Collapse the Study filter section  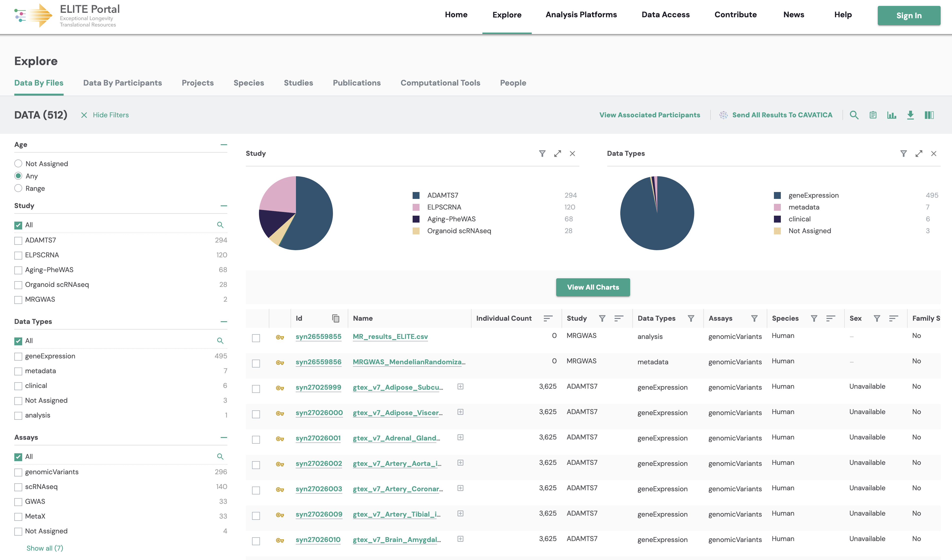tap(224, 206)
